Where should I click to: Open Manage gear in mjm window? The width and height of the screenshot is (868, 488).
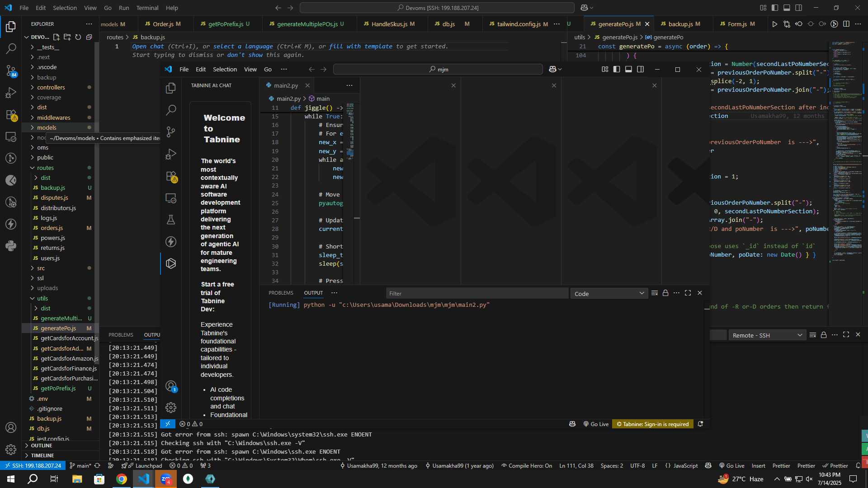171,408
